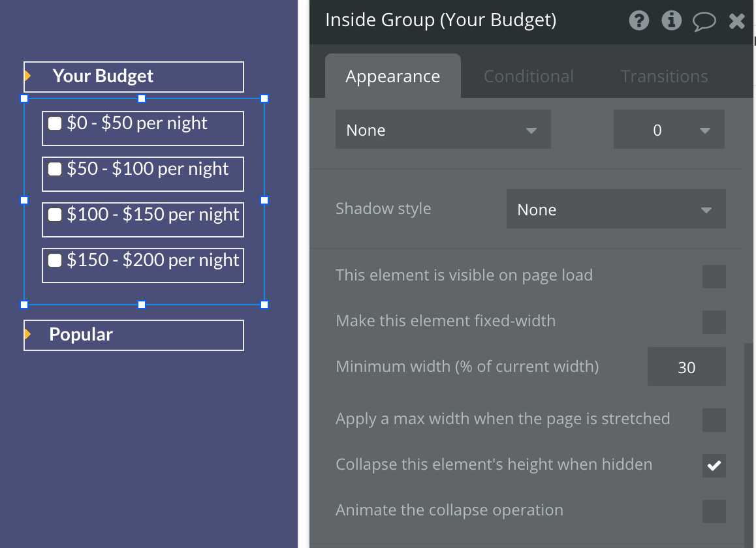This screenshot has width=756, height=548.
Task: Uncheck Collapse this element's height when hidden
Action: (x=714, y=466)
